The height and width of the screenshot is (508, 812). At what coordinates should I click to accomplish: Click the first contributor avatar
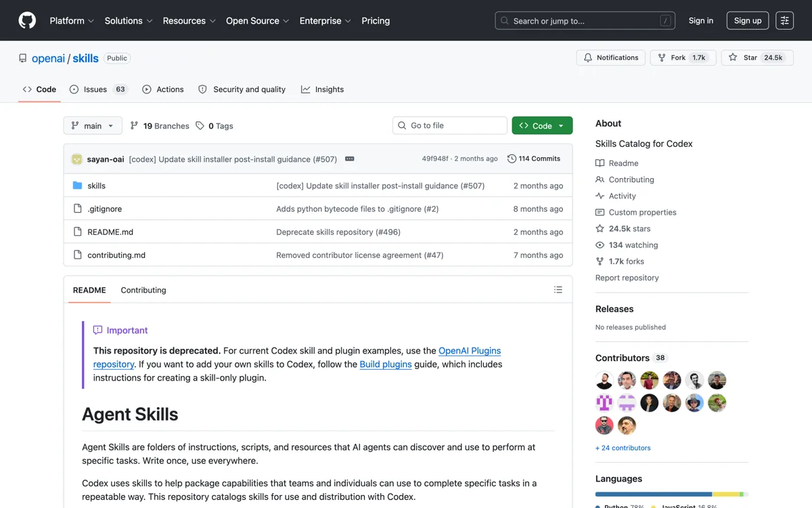(x=604, y=381)
